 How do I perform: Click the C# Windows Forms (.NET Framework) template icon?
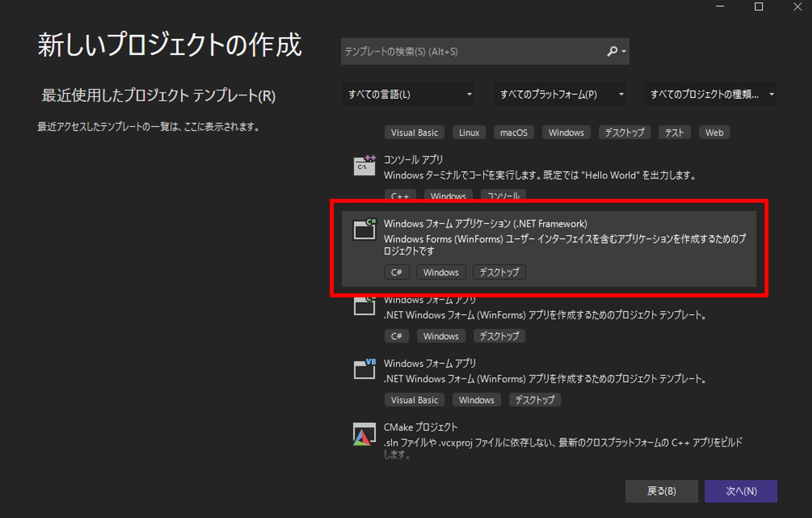364,229
